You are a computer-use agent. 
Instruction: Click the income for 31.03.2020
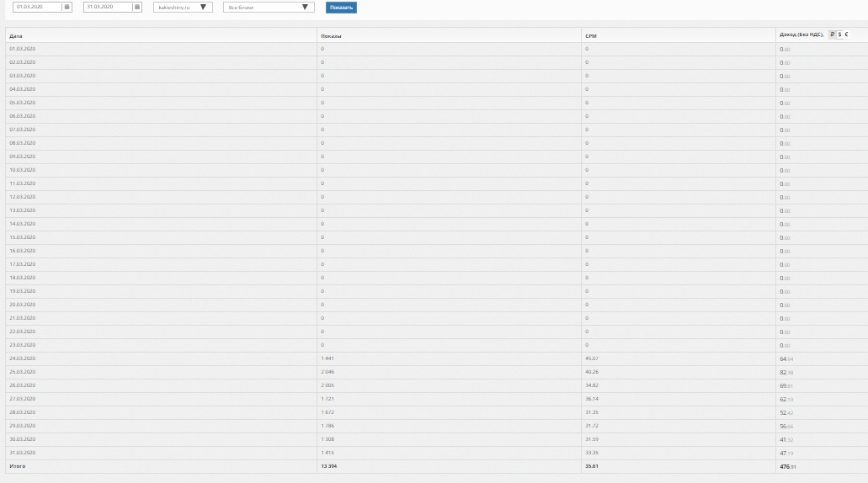786,453
